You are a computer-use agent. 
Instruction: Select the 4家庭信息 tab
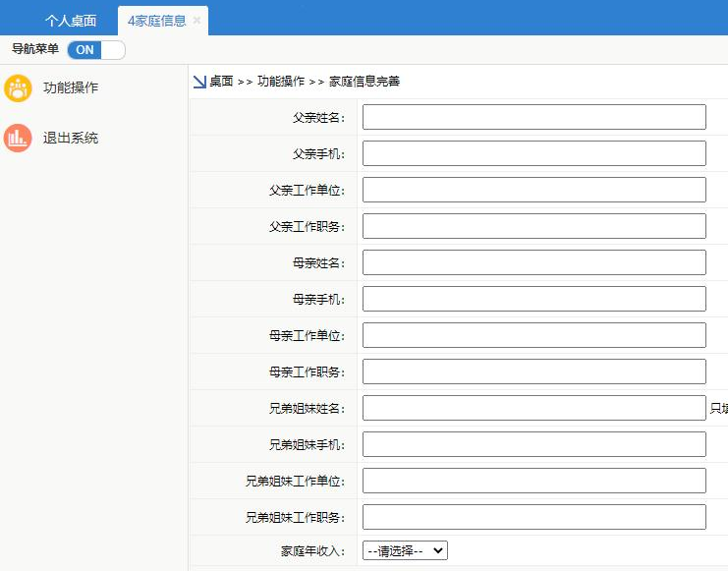[156, 21]
